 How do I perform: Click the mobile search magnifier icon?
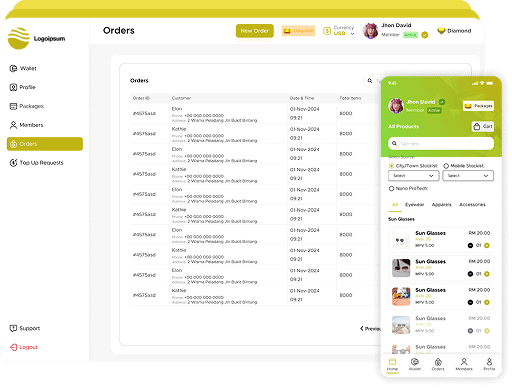click(x=394, y=144)
